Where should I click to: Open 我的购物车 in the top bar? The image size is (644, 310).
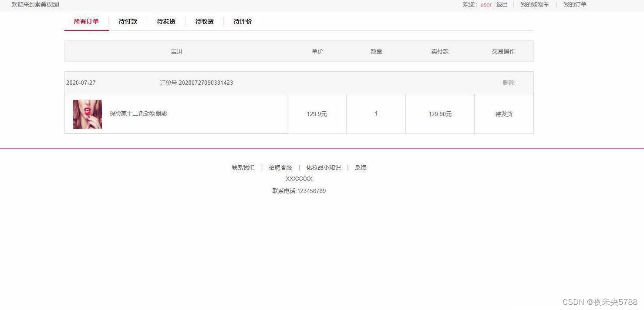(x=534, y=5)
